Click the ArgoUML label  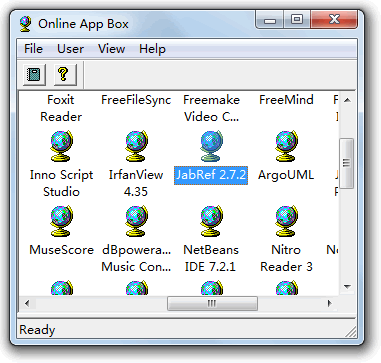(x=286, y=175)
